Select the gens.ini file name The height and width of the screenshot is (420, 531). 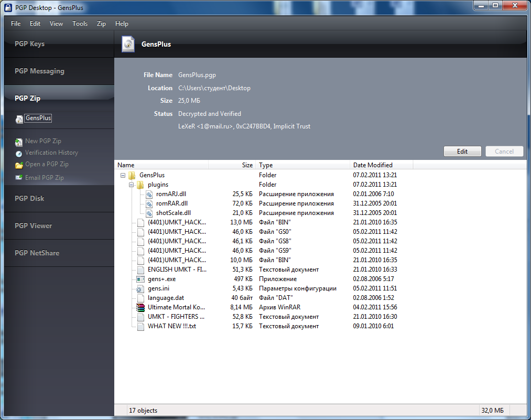coord(158,288)
